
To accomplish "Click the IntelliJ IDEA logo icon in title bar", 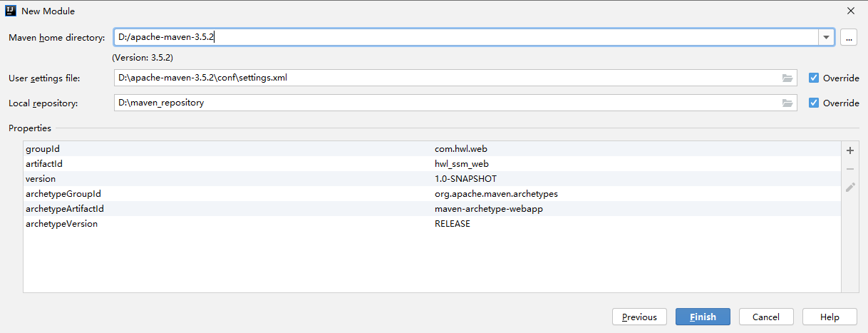I will (11, 11).
